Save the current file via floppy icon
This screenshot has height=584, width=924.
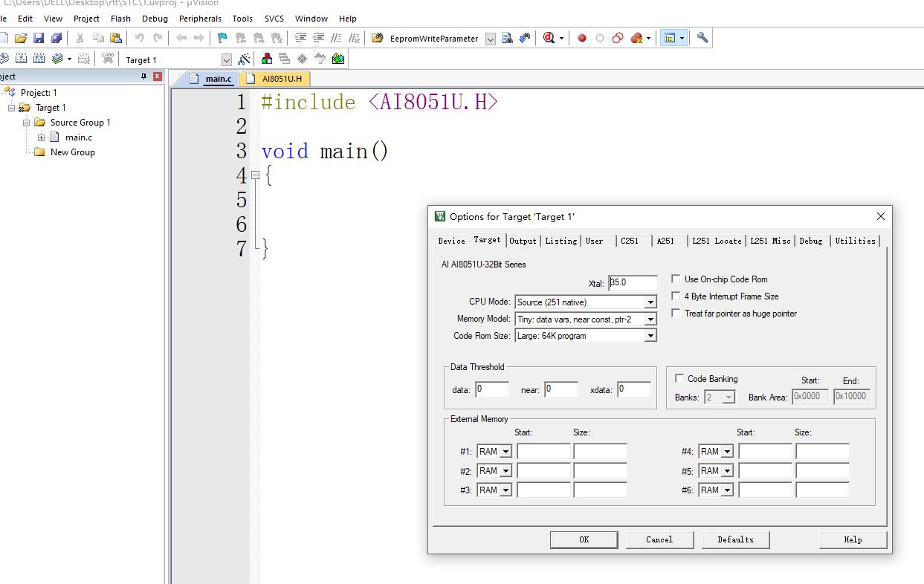pos(39,38)
